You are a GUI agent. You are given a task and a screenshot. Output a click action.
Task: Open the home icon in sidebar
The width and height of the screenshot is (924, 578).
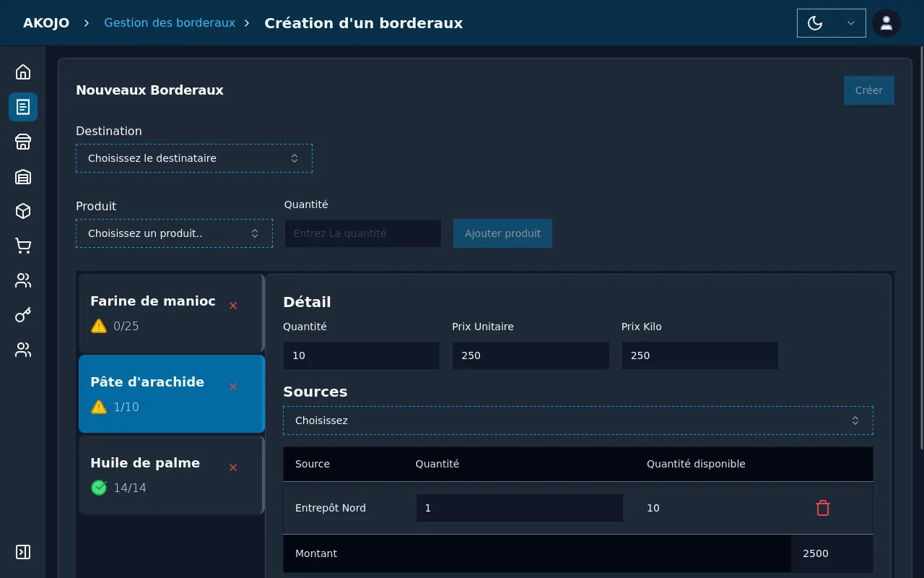coord(23,72)
